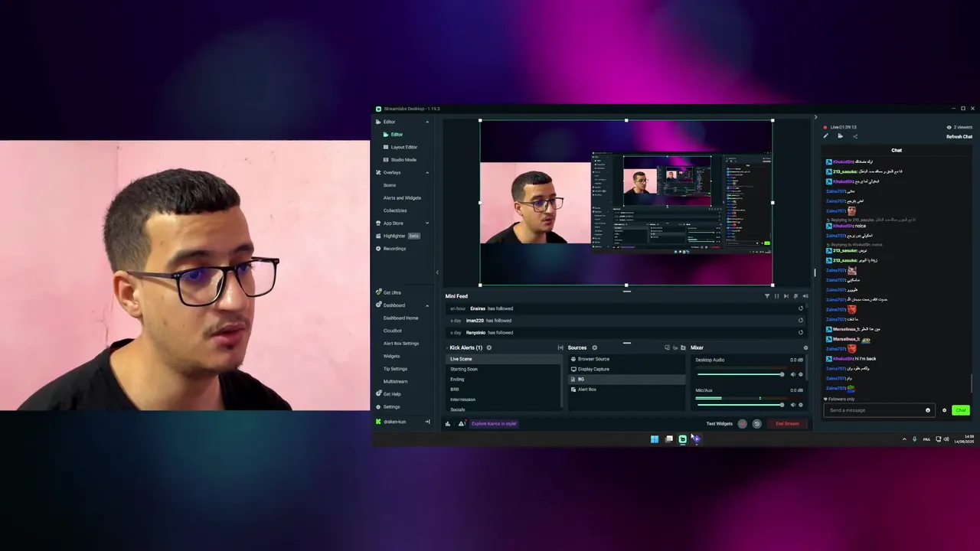Mute Desktop Audio speaker icon
Viewport: 980px width, 551px height.
(792, 374)
